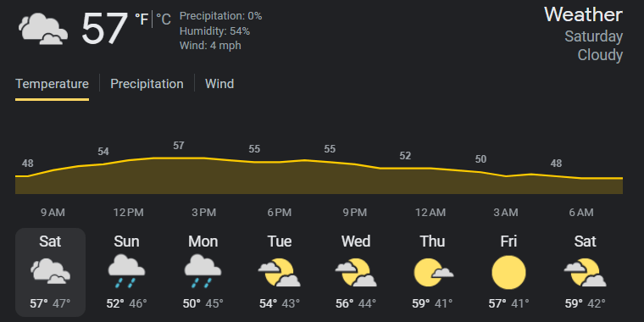Viewport: 644px width, 322px height.
Task: Click Friday's sunny icon
Action: tap(508, 272)
